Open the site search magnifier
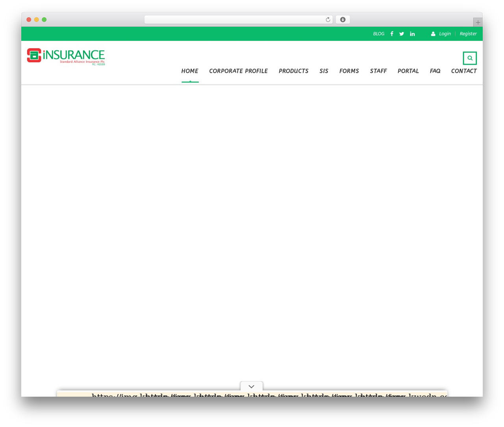Viewport: 504px width, 427px height. point(470,58)
